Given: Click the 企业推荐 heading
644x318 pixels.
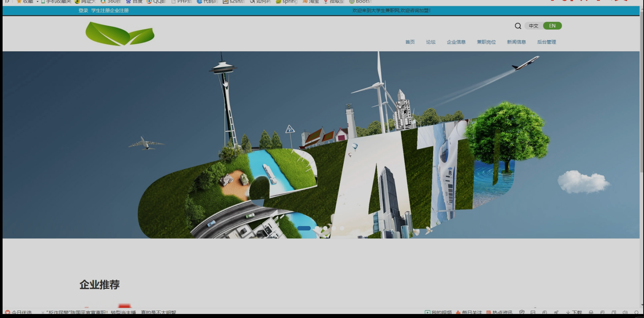Looking at the screenshot, I should pos(100,285).
